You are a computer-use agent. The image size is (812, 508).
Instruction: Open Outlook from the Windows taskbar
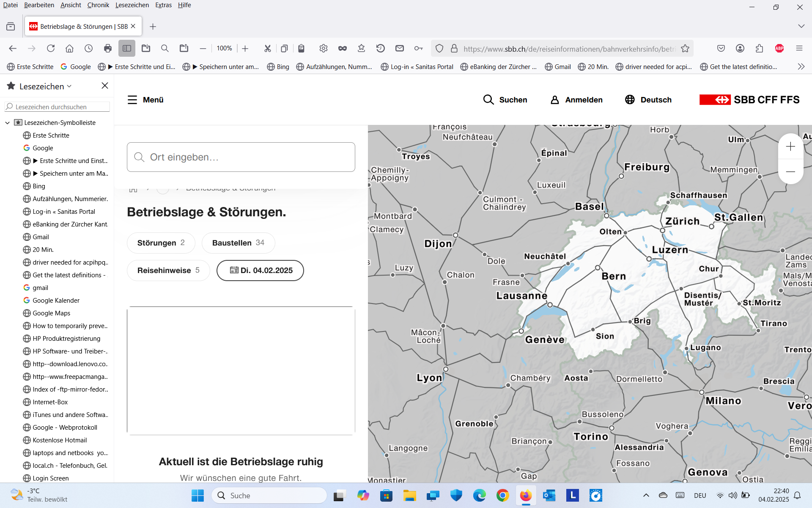(549, 495)
